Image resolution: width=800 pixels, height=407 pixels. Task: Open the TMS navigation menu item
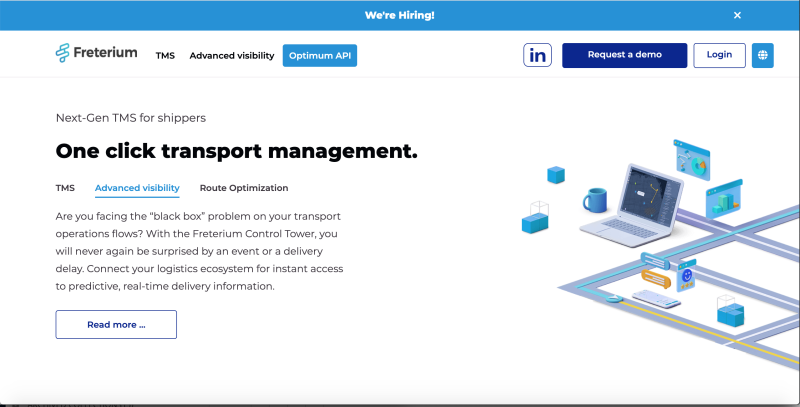165,56
